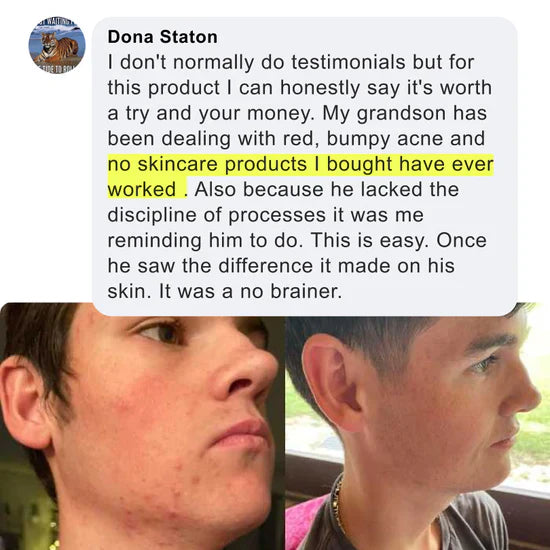The height and width of the screenshot is (550, 550).
Task: Click the highlighted word 'worked'
Action: [142, 189]
